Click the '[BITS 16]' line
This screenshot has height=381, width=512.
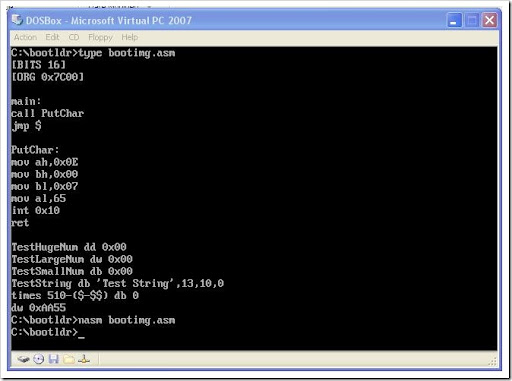tap(38, 65)
